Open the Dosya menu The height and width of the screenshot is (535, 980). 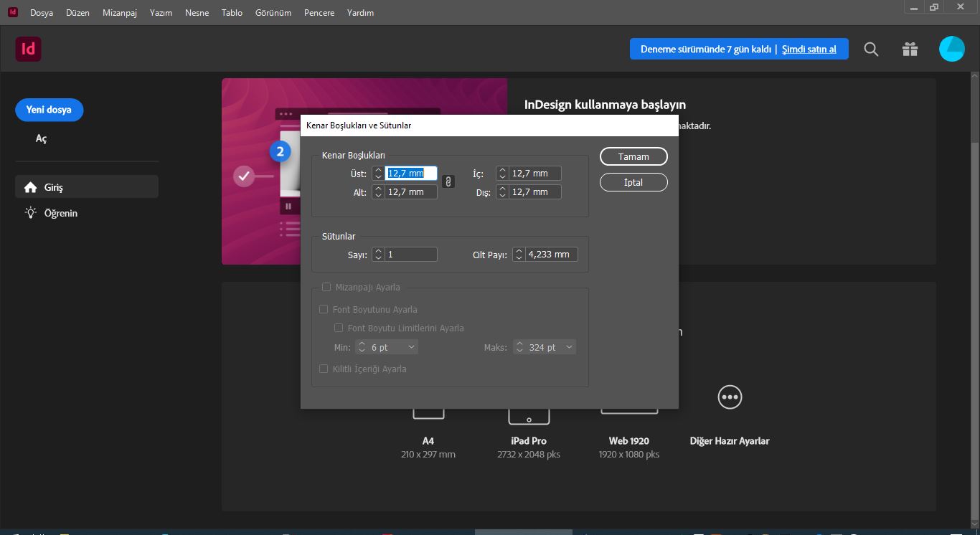pos(42,13)
